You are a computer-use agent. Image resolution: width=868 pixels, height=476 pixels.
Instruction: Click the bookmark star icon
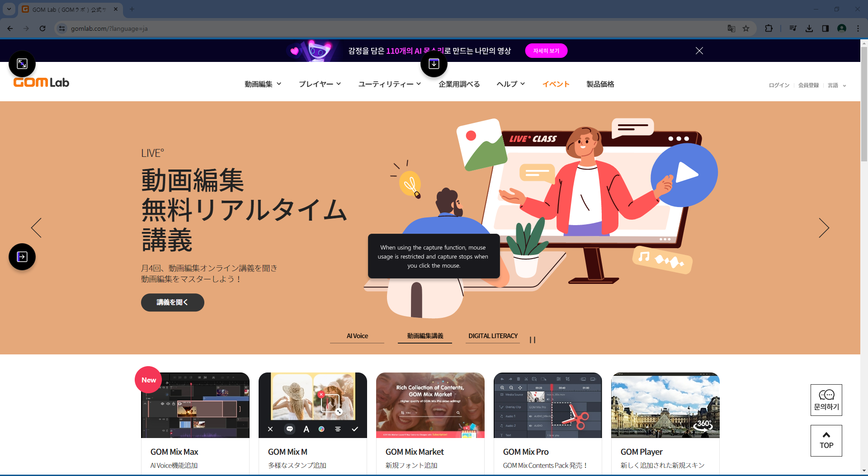(x=746, y=28)
